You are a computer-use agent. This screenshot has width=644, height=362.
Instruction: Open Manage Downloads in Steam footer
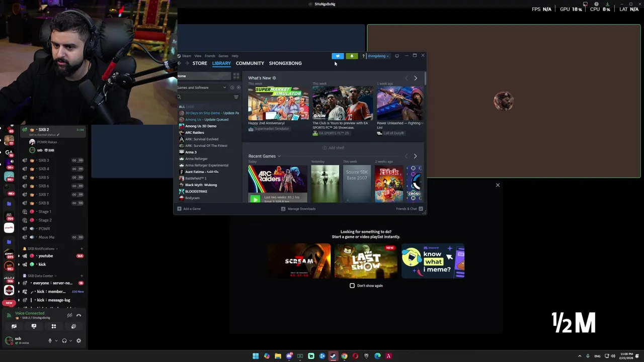point(298,209)
